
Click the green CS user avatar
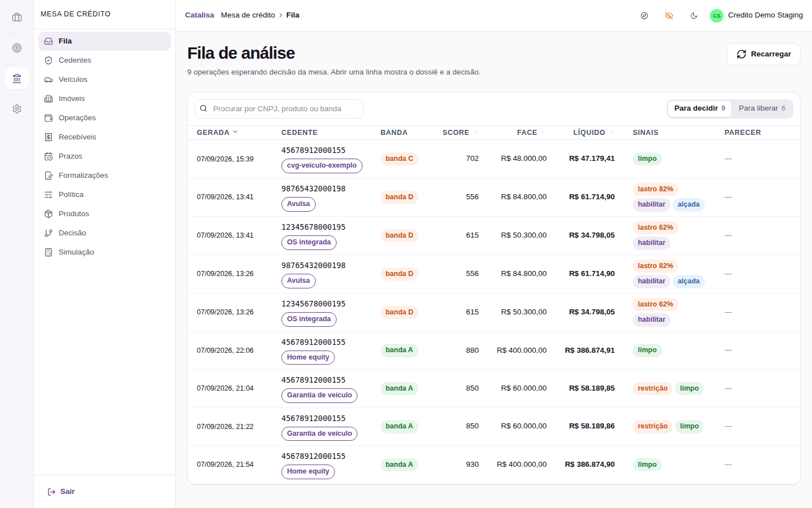[717, 16]
